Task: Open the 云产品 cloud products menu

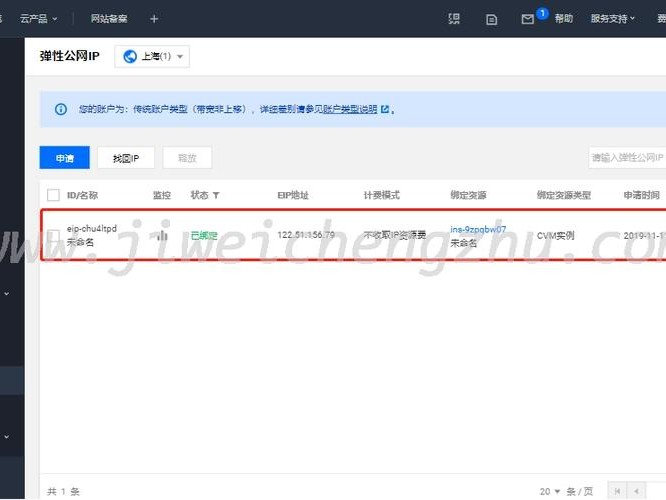Action: click(x=38, y=19)
